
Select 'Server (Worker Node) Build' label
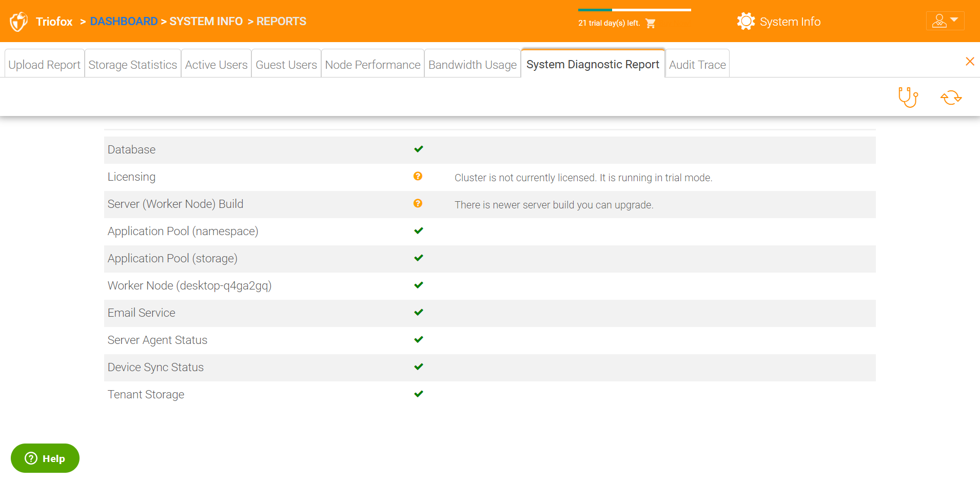(175, 204)
